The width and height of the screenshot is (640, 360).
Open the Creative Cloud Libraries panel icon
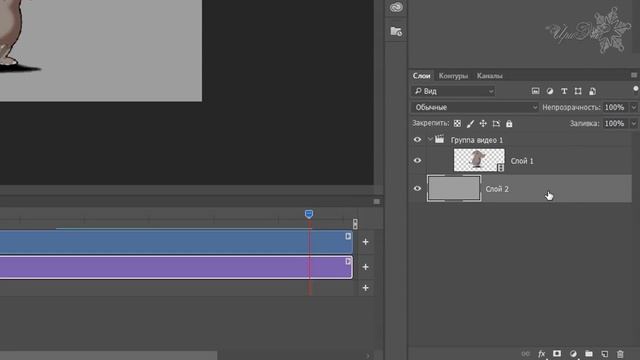point(396,7)
